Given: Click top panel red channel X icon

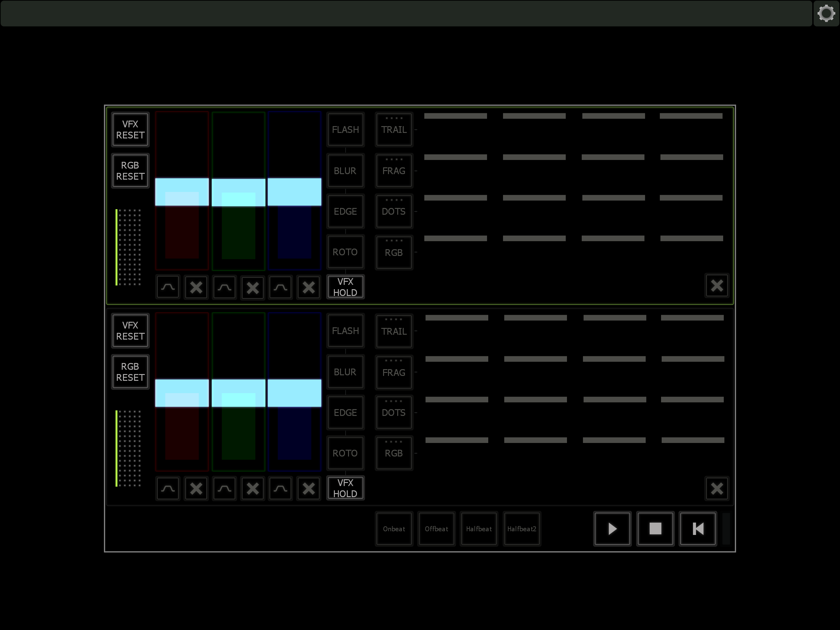Looking at the screenshot, I should [196, 287].
